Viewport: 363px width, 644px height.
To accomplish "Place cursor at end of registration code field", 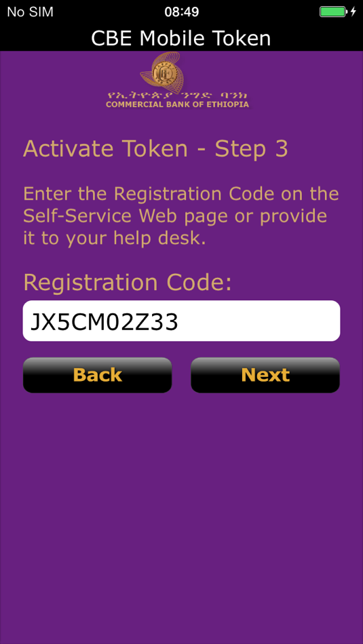I will 180,322.
